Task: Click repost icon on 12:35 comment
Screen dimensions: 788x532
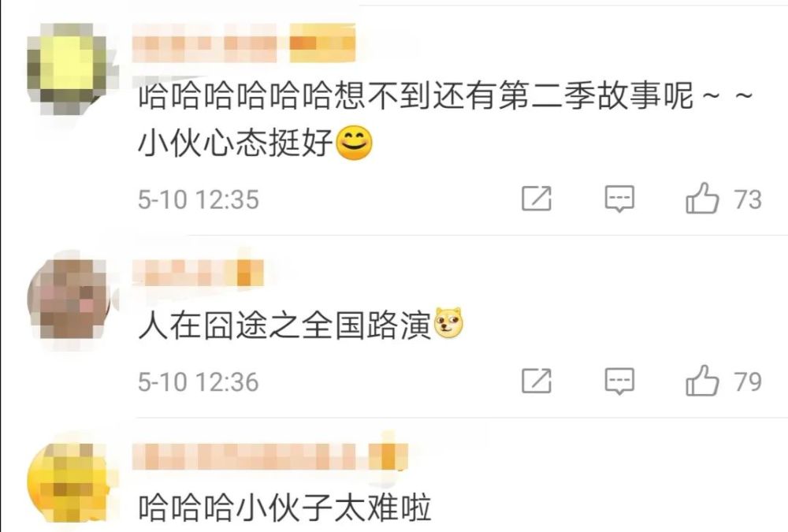Action: tap(536, 198)
